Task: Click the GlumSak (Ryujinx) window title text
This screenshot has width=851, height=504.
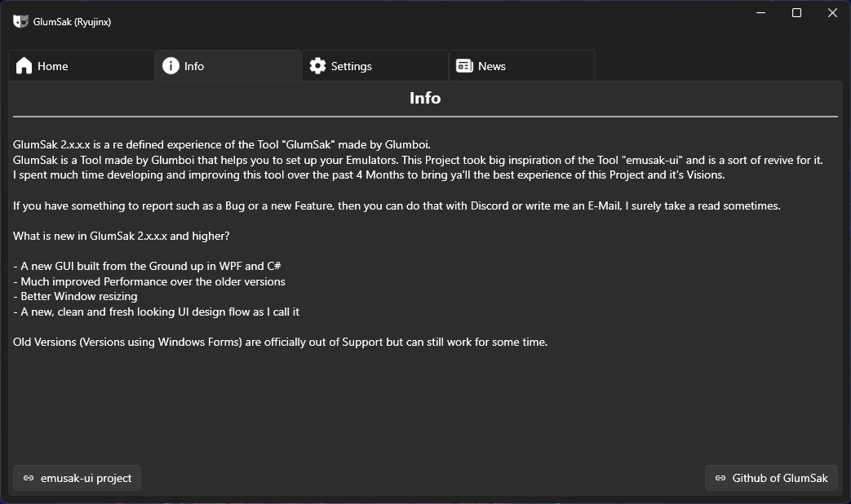Action: pos(72,22)
